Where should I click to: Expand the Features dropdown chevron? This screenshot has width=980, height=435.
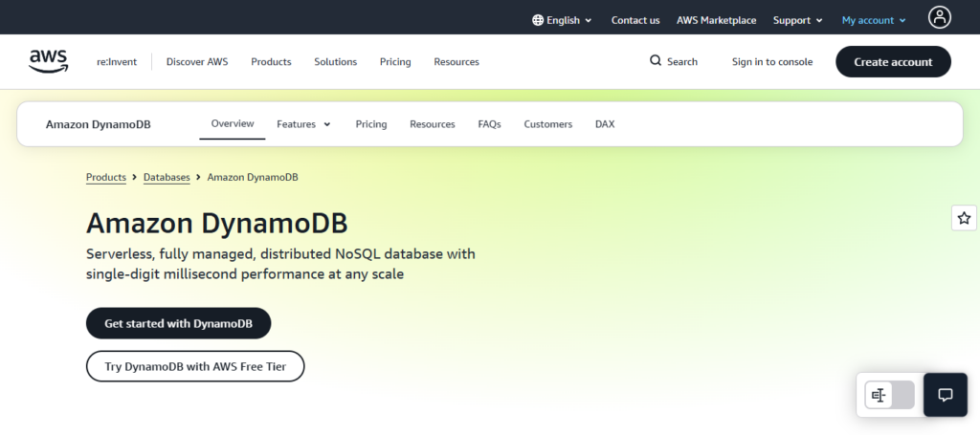coord(327,124)
